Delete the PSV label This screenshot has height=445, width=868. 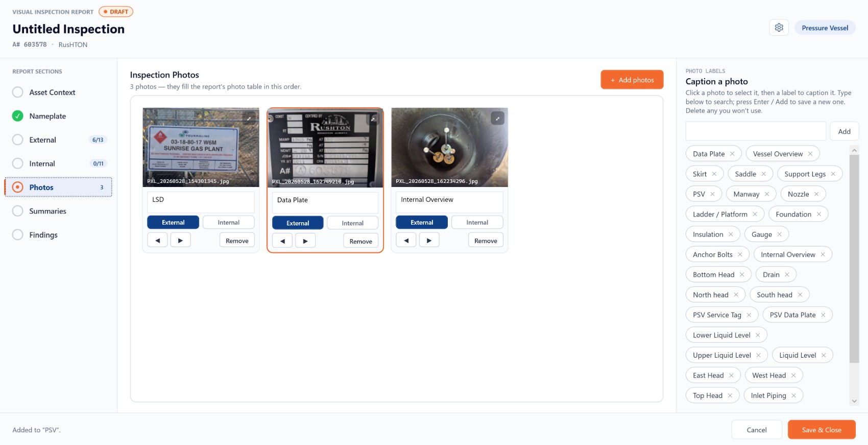click(x=712, y=194)
